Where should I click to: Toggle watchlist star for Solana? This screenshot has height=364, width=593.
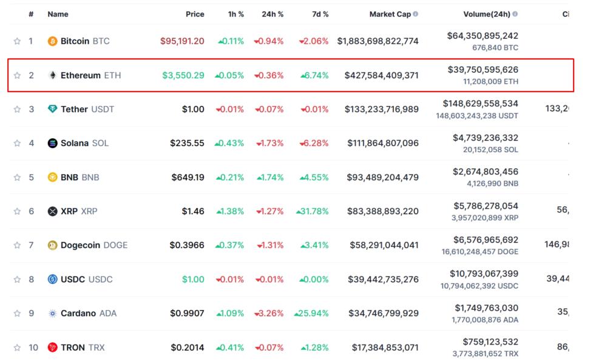pos(17,143)
